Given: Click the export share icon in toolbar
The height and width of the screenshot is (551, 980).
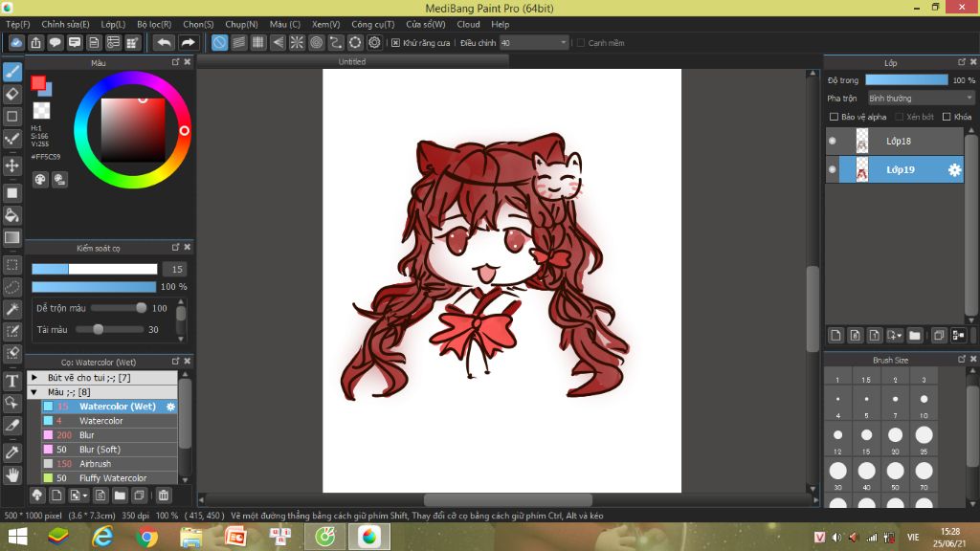Looking at the screenshot, I should (35, 42).
